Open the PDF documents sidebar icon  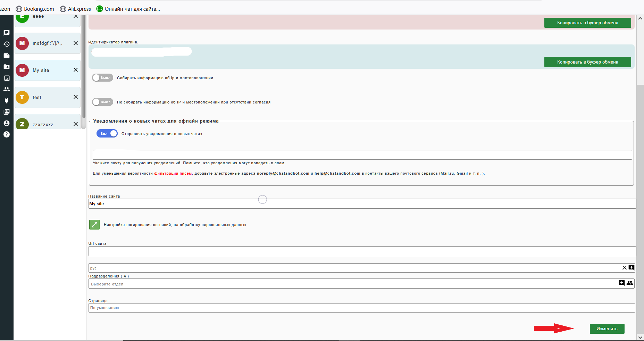tap(6, 112)
